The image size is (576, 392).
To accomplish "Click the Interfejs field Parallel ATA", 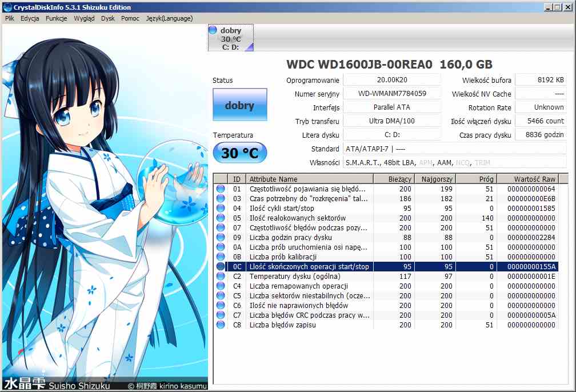I will [392, 107].
